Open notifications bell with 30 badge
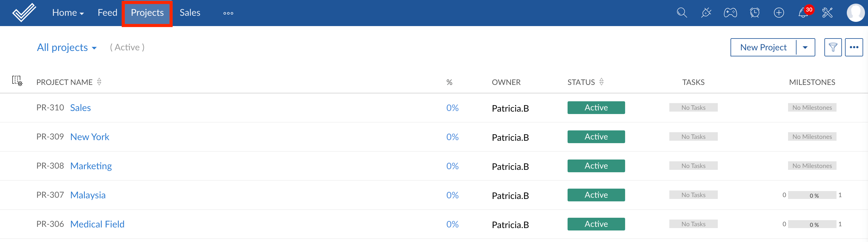The height and width of the screenshot is (242, 868). coord(803,13)
